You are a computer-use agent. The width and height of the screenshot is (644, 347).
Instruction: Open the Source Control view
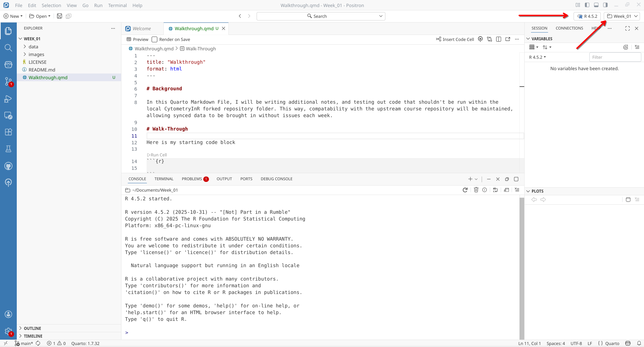[8, 81]
